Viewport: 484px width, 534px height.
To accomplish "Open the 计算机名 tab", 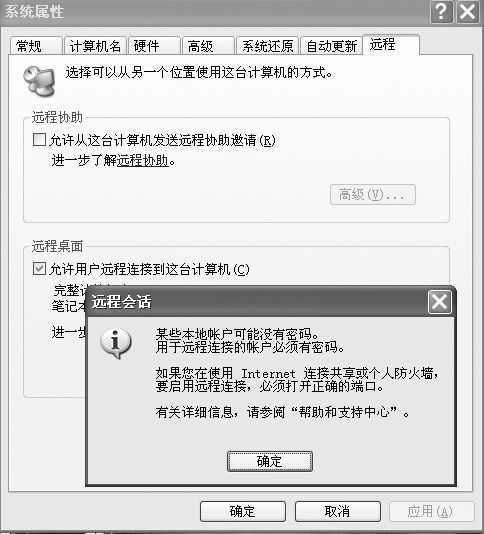I will click(95, 46).
